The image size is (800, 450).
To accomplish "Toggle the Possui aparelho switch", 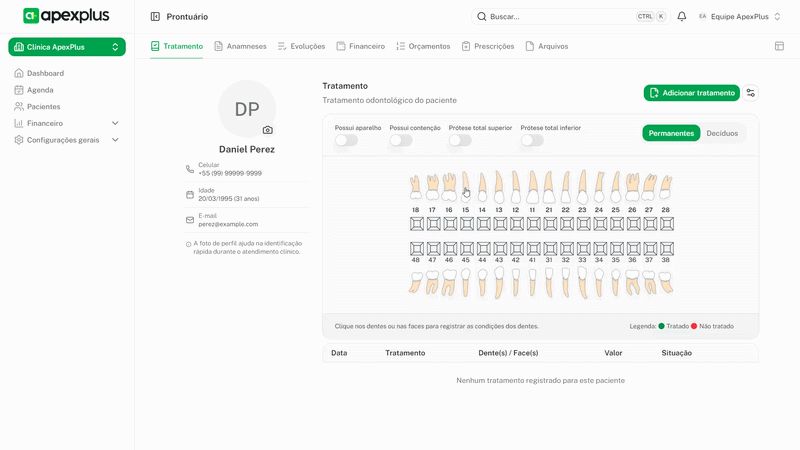I will [x=346, y=141].
